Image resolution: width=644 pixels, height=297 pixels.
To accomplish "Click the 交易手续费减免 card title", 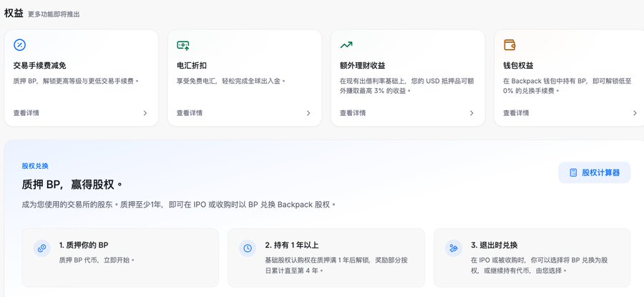I will (40, 66).
